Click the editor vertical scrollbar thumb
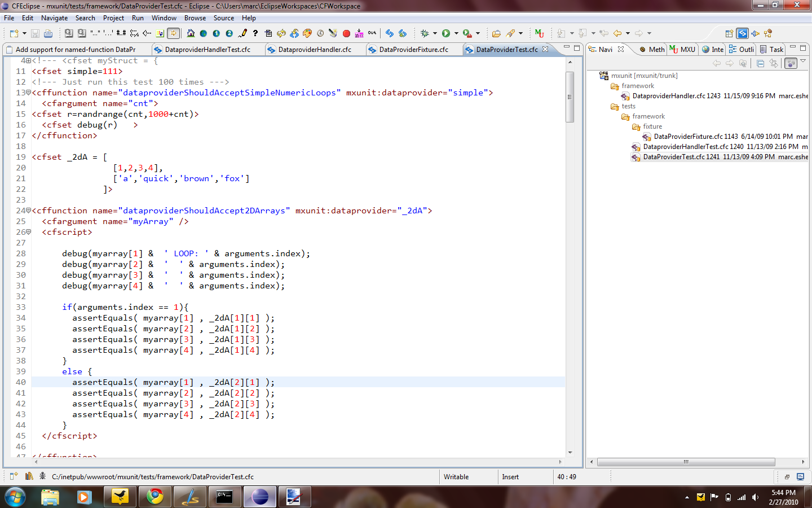The image size is (812, 508). (570, 97)
